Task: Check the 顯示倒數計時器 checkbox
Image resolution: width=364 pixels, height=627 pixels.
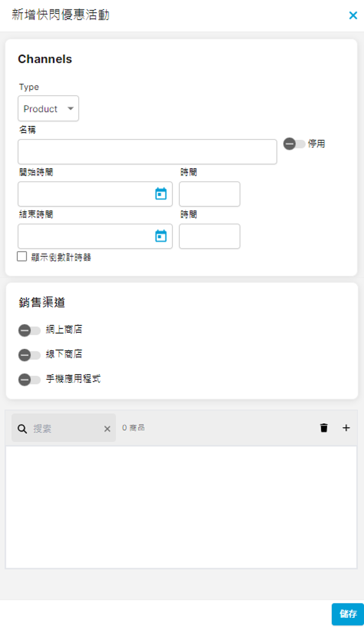Action: (22, 256)
